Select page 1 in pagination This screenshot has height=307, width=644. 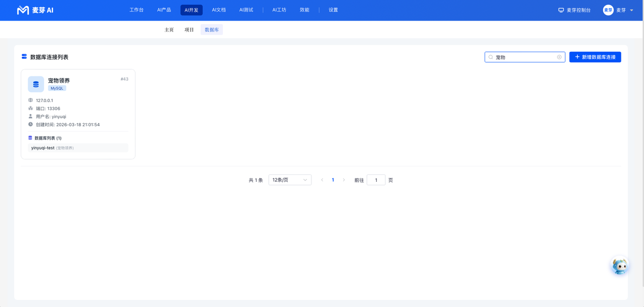tap(333, 180)
